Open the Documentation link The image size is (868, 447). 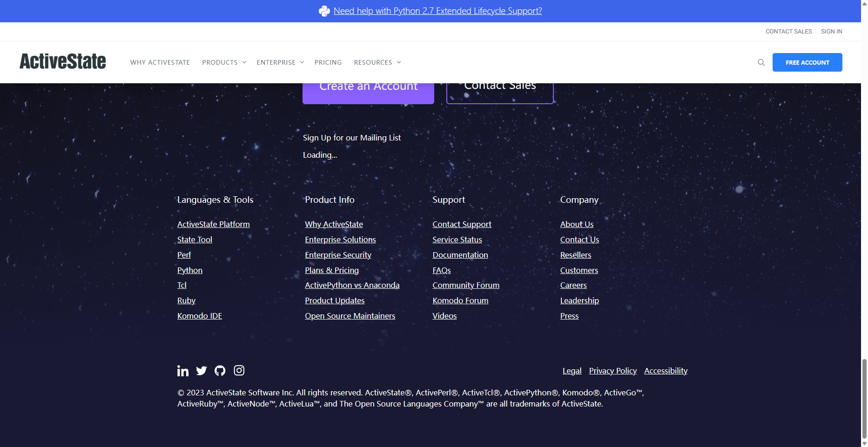click(460, 255)
